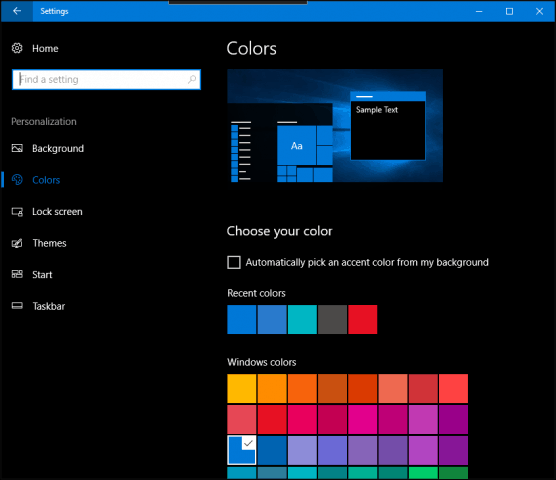Enable automatically pick an accent color checkbox

pyautogui.click(x=234, y=262)
